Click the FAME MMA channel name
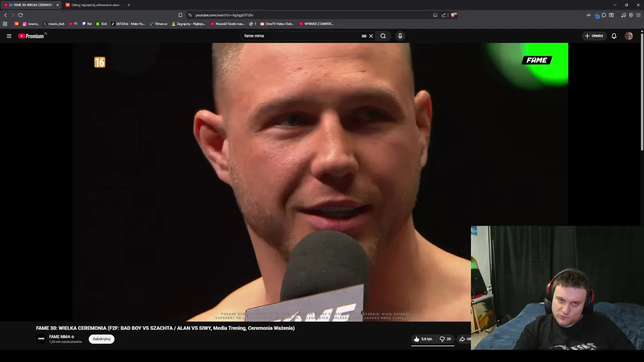The width and height of the screenshot is (644, 362). [59, 337]
